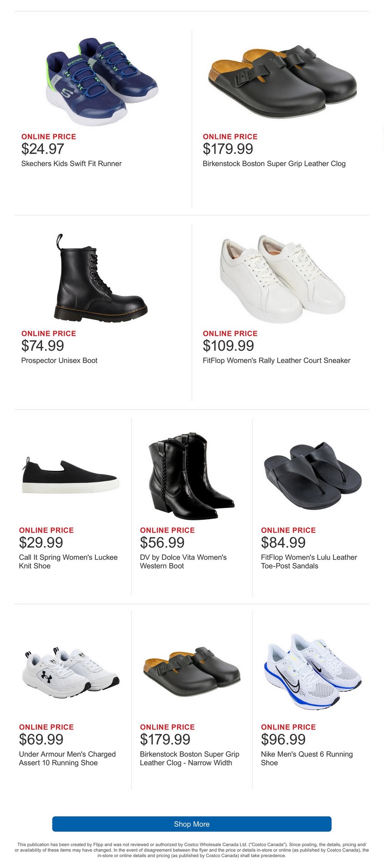384x868 pixels.
Task: Select the FitFlop Lulu Toe-Post Sandals image
Action: coord(312,469)
